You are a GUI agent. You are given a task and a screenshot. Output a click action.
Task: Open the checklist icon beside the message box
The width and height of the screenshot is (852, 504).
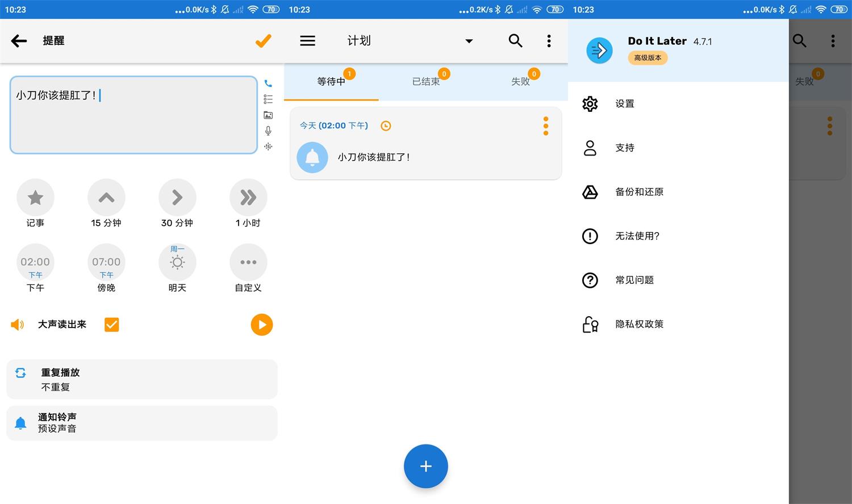[268, 99]
